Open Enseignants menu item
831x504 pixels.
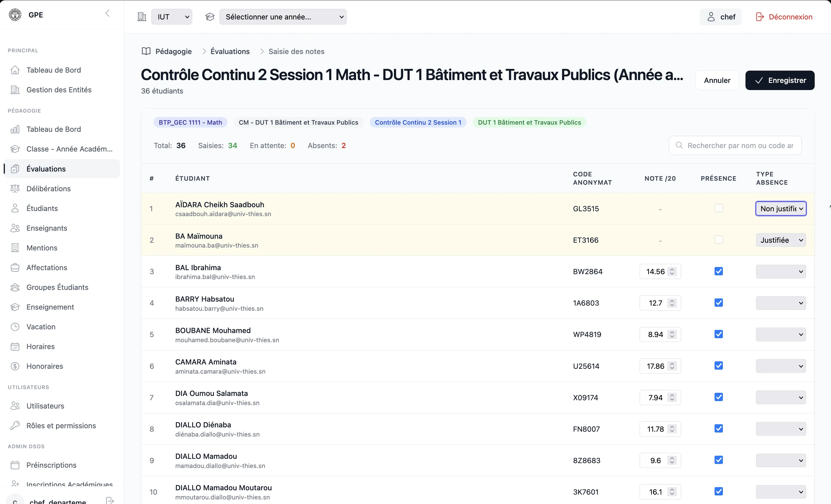tap(62, 228)
